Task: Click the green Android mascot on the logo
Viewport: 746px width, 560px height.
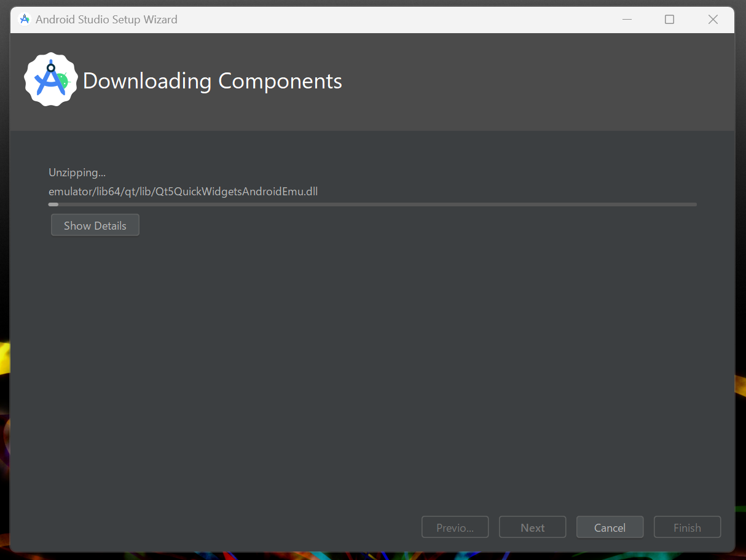Action: pyautogui.click(x=62, y=82)
